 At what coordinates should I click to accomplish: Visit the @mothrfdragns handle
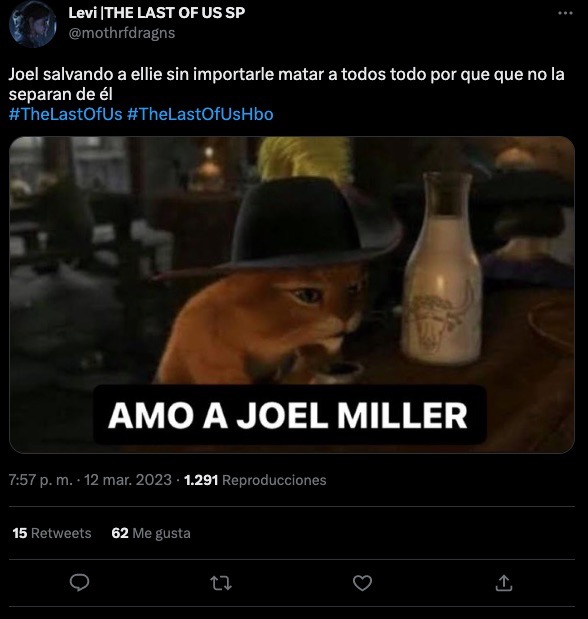(x=122, y=33)
